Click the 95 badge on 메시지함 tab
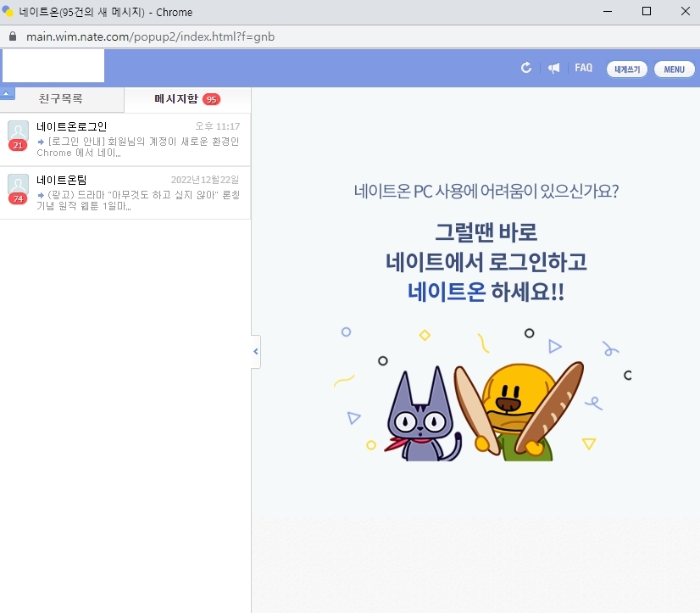 [x=210, y=99]
